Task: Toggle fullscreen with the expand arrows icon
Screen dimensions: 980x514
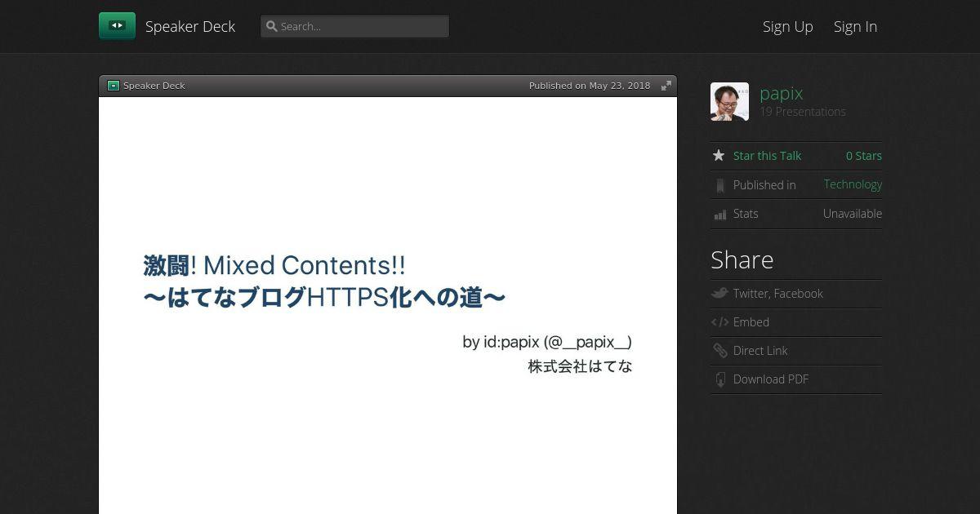Action: pos(666,86)
